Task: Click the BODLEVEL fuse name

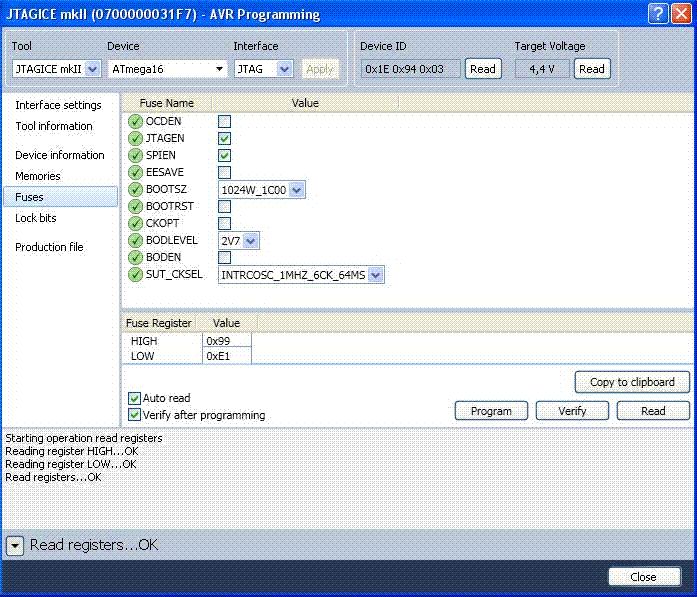Action: click(x=172, y=240)
